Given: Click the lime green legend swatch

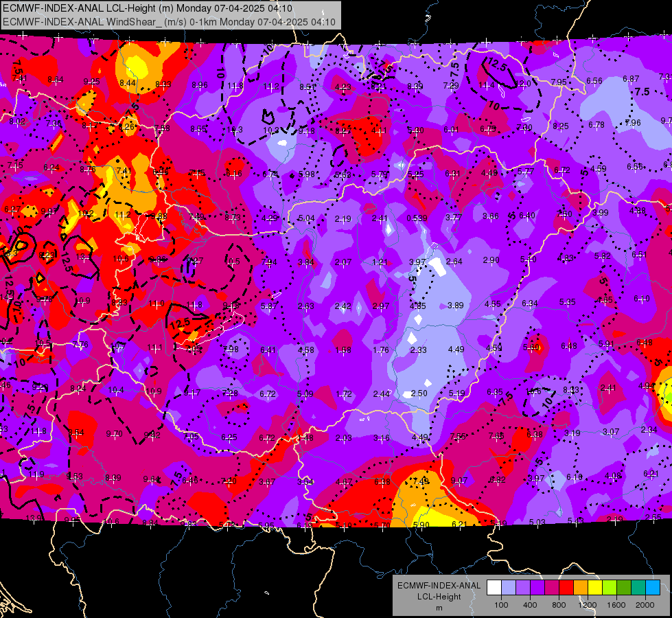Looking at the screenshot, I should pos(610,588).
